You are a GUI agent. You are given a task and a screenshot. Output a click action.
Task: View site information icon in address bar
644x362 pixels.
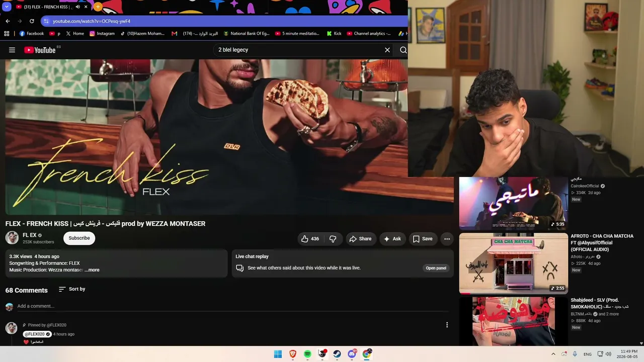coord(46,21)
